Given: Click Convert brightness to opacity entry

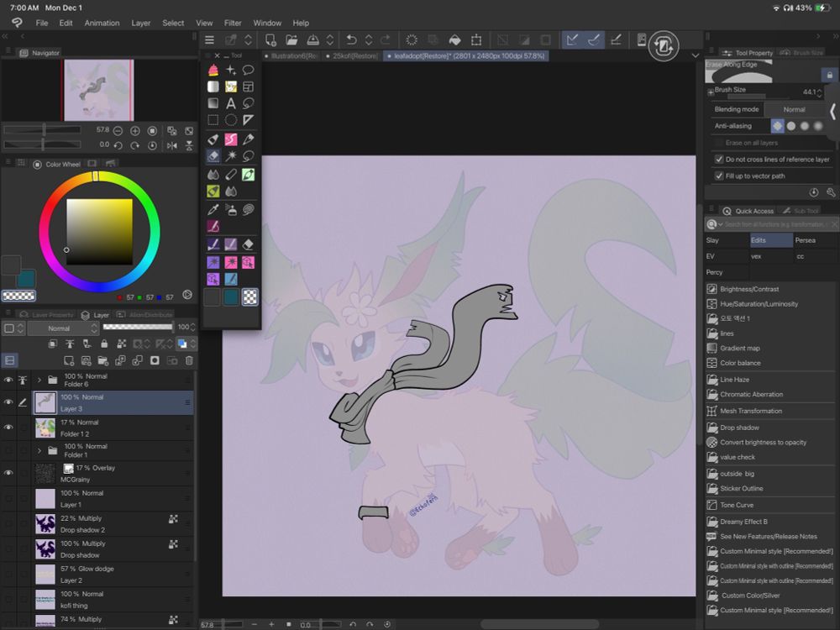Looking at the screenshot, I should point(763,442).
